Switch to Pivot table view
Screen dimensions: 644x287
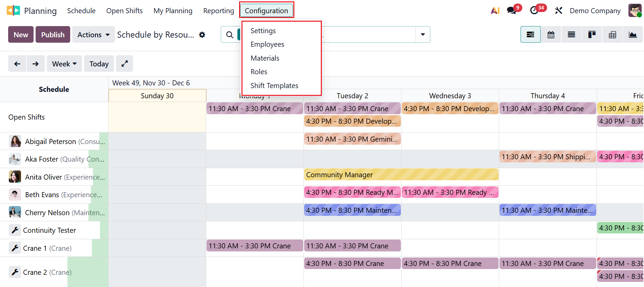pyautogui.click(x=612, y=35)
